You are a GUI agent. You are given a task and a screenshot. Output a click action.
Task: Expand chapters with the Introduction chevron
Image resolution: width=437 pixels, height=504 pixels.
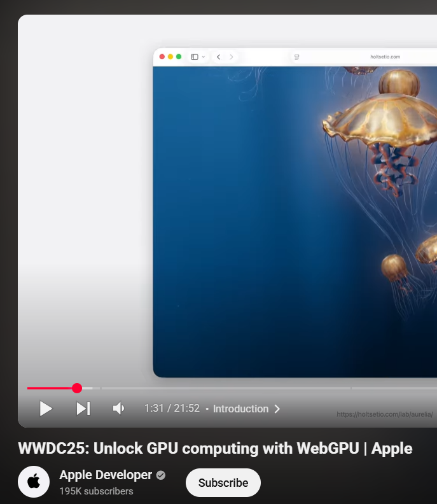pyautogui.click(x=277, y=409)
